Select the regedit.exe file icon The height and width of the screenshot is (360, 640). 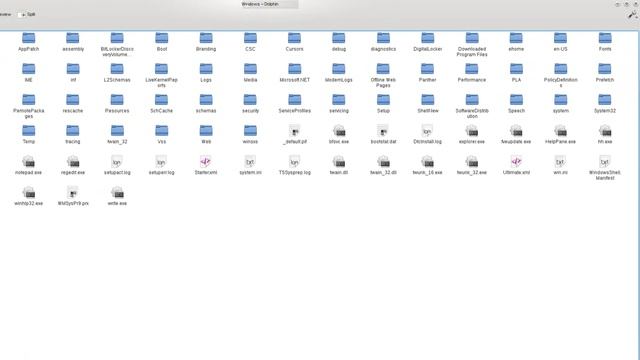(x=73, y=162)
